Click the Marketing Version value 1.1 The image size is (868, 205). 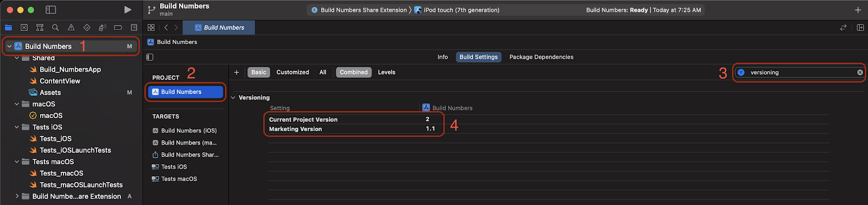tap(430, 129)
